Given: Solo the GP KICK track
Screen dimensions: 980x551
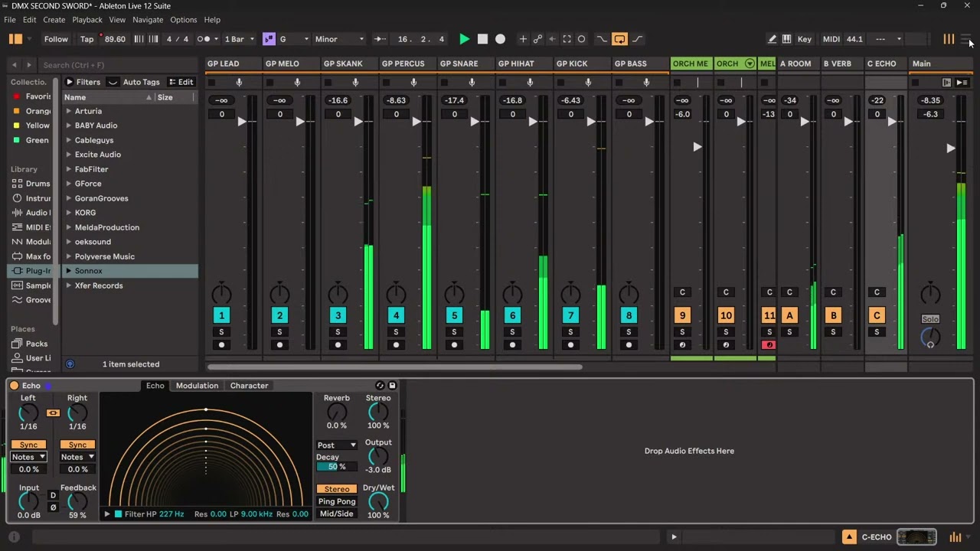Looking at the screenshot, I should point(570,332).
